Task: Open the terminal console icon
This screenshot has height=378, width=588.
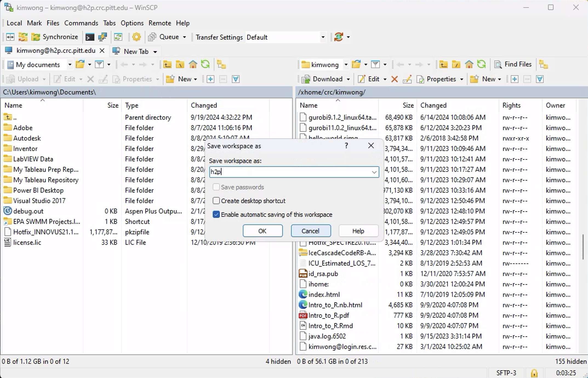Action: pyautogui.click(x=90, y=37)
